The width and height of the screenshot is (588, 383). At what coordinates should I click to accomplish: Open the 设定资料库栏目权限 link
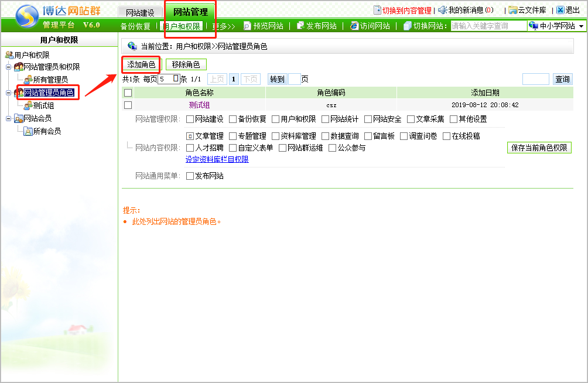tap(217, 159)
